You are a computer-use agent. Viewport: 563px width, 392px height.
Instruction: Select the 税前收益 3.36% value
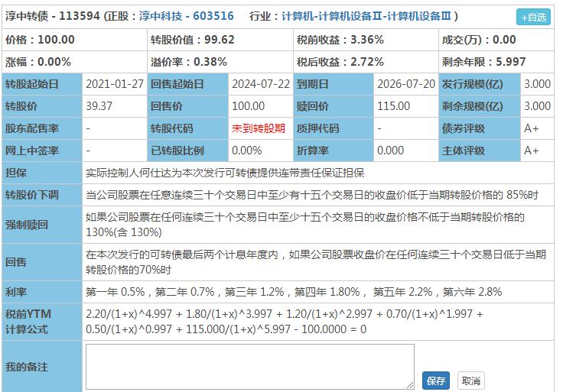[367, 40]
